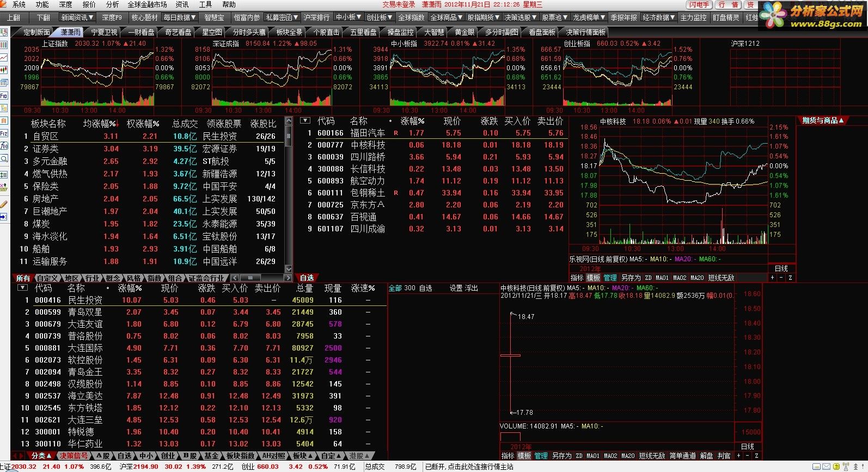Open the 工具 menu

click(x=205, y=4)
